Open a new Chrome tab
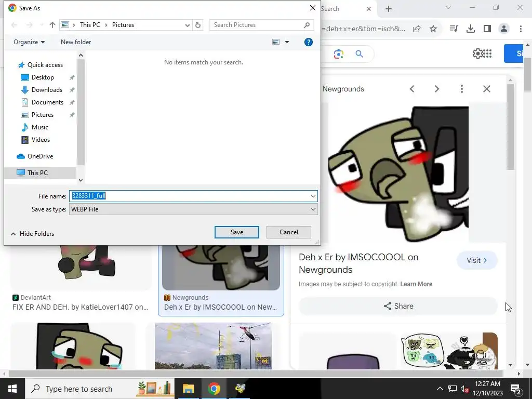The image size is (532, 399). click(x=389, y=9)
